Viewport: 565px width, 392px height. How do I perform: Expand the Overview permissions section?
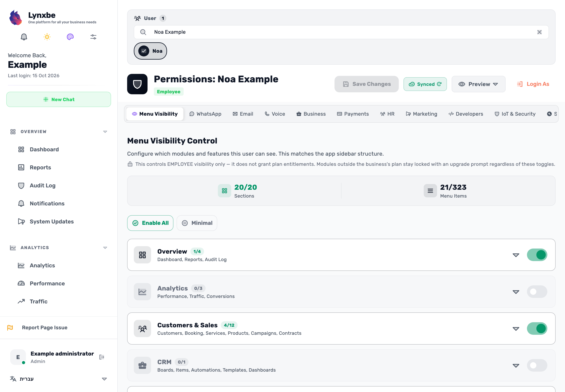pos(516,255)
